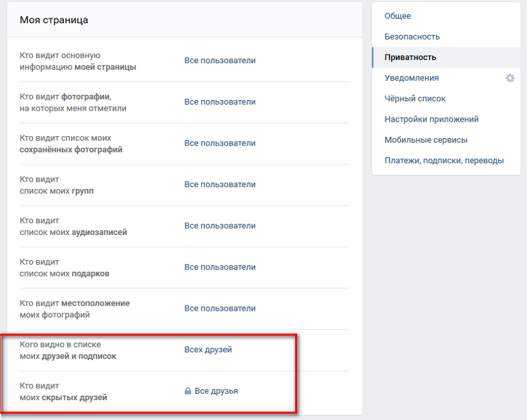
Task: Open Платежи, подписки, переводы section
Action: 444,161
